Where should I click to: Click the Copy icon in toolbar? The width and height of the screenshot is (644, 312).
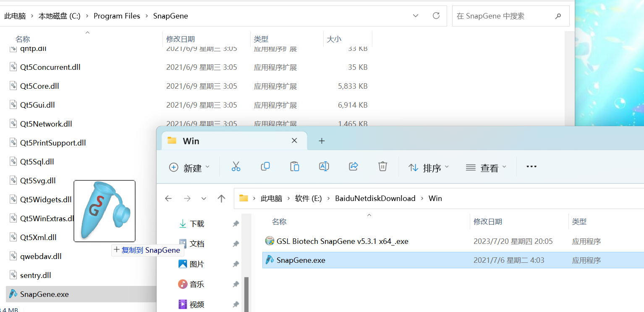pos(265,167)
